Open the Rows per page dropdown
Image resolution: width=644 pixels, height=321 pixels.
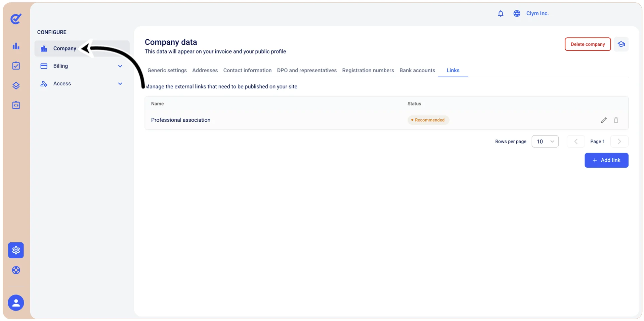click(545, 142)
